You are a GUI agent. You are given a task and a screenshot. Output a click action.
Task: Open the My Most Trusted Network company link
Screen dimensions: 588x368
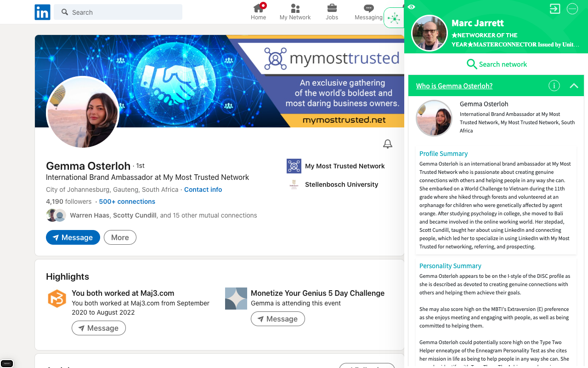[x=345, y=166]
